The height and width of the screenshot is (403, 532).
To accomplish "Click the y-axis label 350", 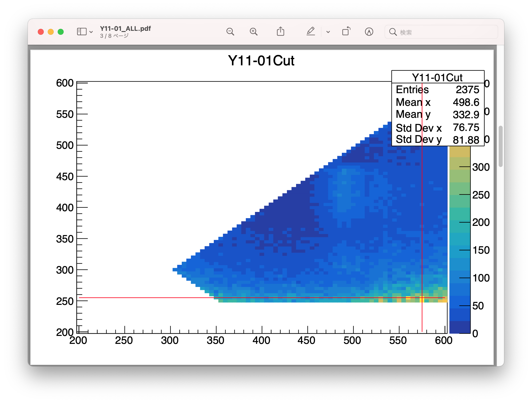I will pos(65,239).
